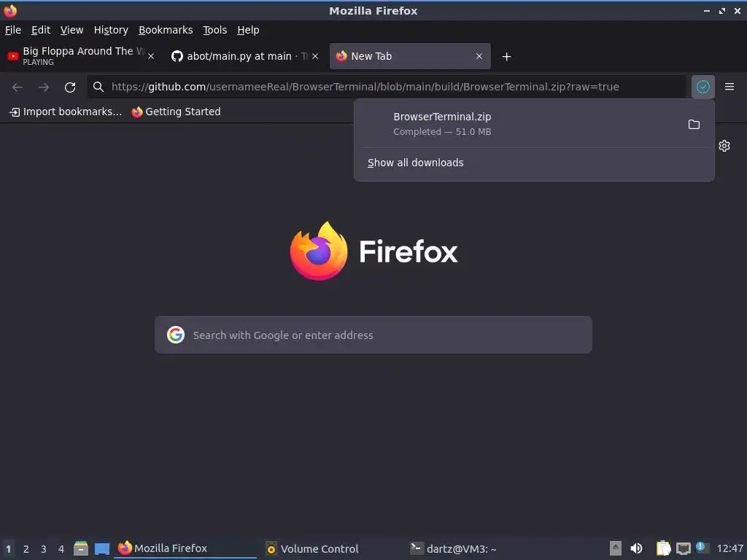Click the Google logo in the search box
747x560 pixels.
[x=176, y=335]
